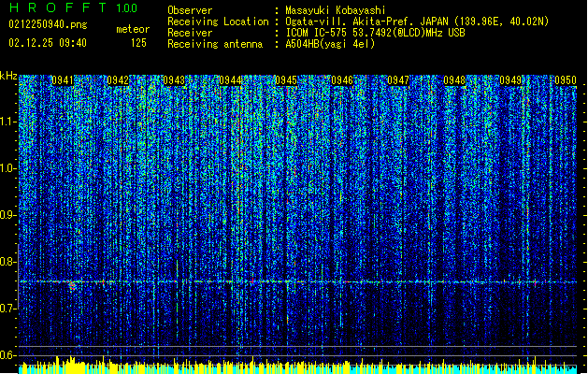Click the 1.1 kHz axis tick label

8,122
